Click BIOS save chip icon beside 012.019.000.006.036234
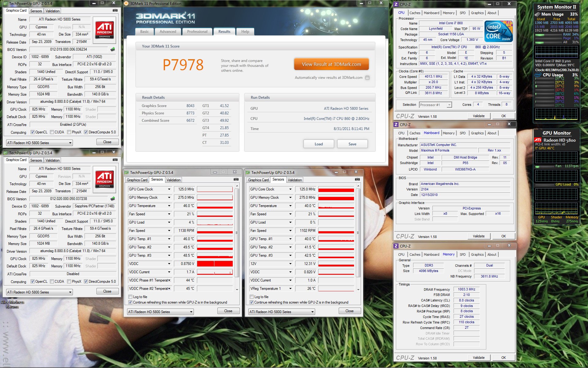The height and width of the screenshot is (368, 588). click(x=113, y=49)
